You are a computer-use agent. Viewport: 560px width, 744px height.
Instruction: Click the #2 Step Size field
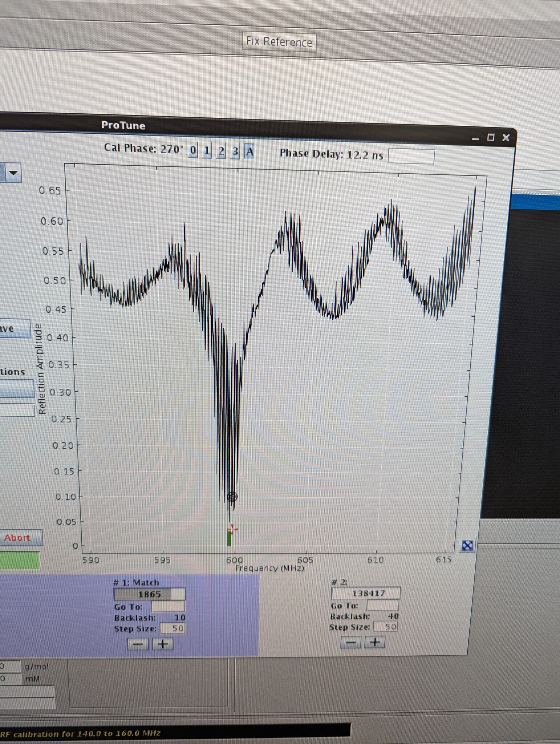[386, 627]
